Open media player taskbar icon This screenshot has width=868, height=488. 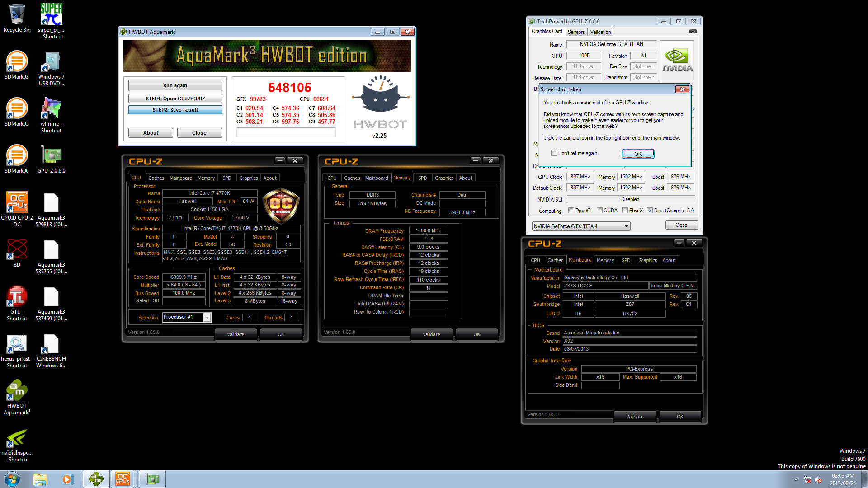(67, 479)
